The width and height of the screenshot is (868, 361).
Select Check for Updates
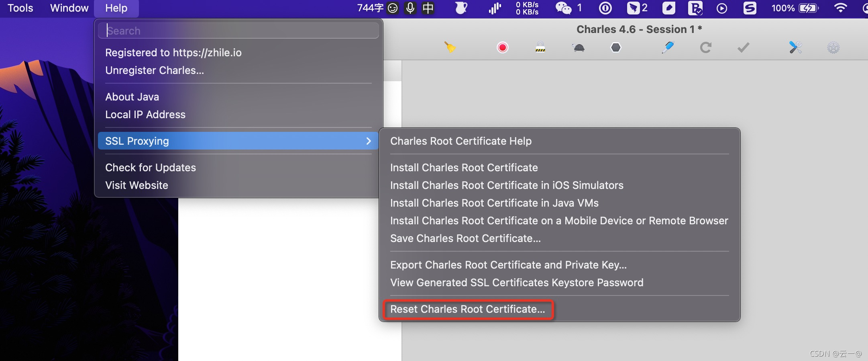coord(238,168)
